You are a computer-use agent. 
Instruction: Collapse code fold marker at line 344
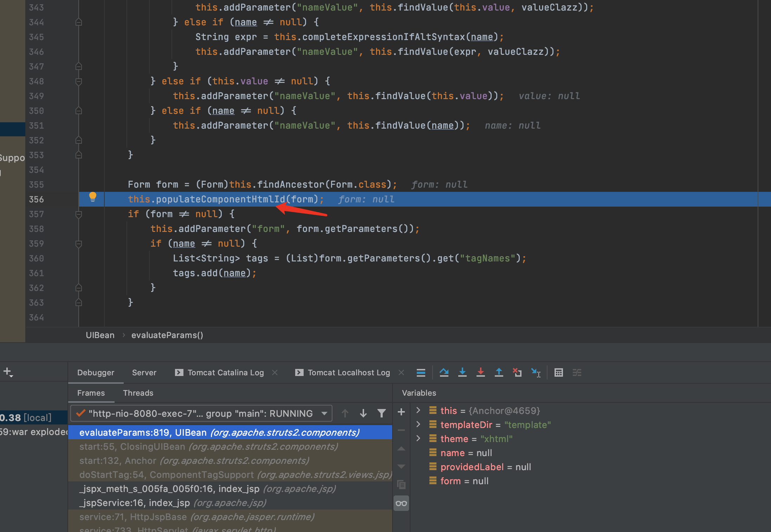coord(79,22)
